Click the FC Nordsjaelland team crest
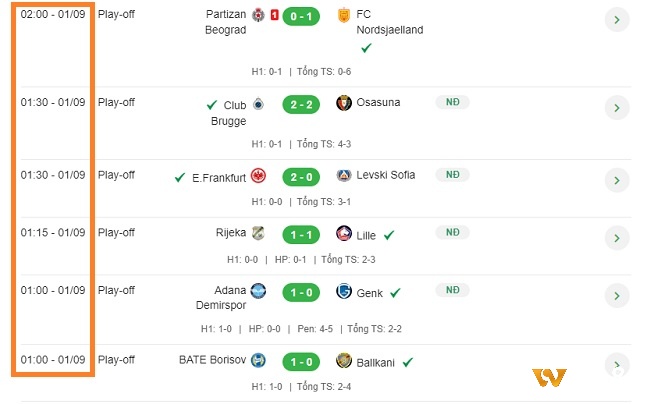Image resolution: width=650 pixels, height=404 pixels. (x=344, y=15)
